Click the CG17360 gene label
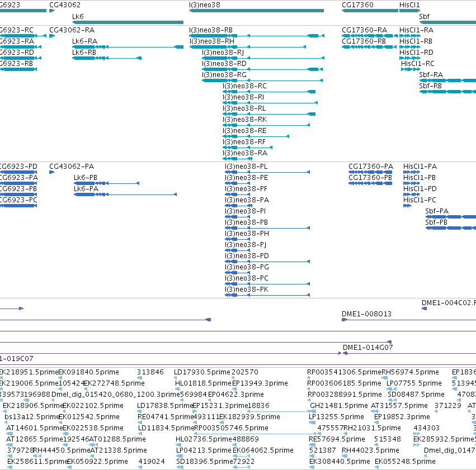476x470 pixels. pyautogui.click(x=357, y=5)
